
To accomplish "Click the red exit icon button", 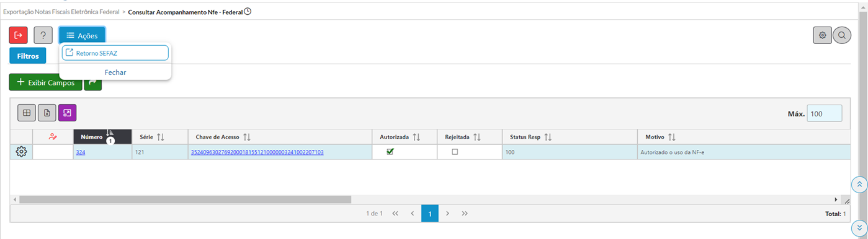I will (x=19, y=35).
